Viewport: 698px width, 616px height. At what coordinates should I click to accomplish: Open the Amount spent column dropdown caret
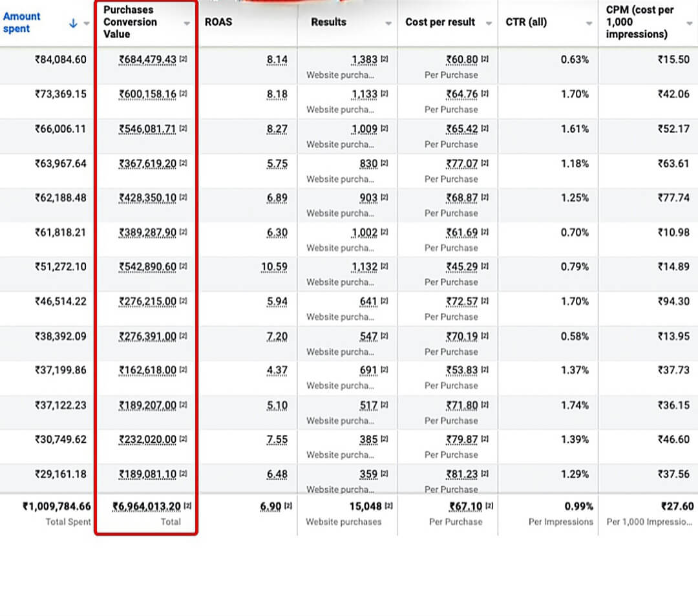pyautogui.click(x=87, y=24)
